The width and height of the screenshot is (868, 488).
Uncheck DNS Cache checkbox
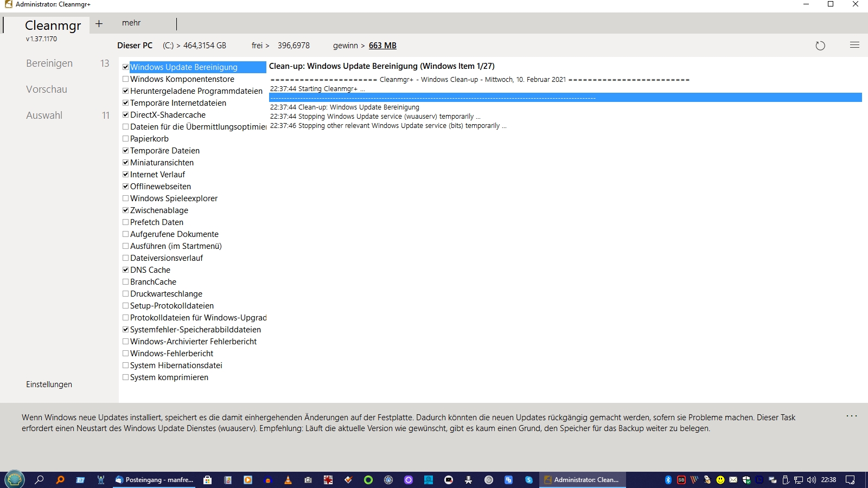pos(125,270)
